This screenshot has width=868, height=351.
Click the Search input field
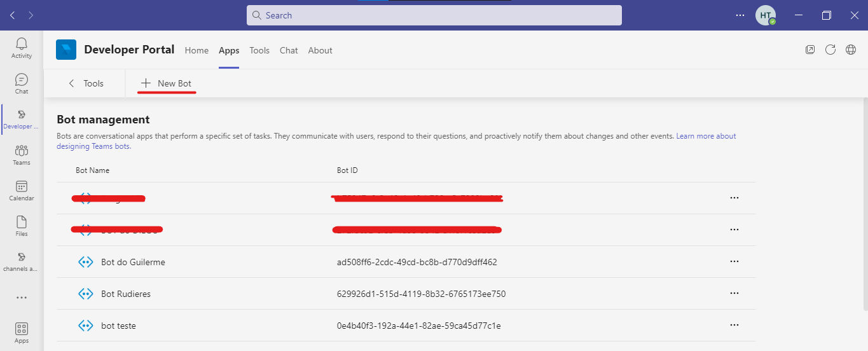tap(434, 15)
